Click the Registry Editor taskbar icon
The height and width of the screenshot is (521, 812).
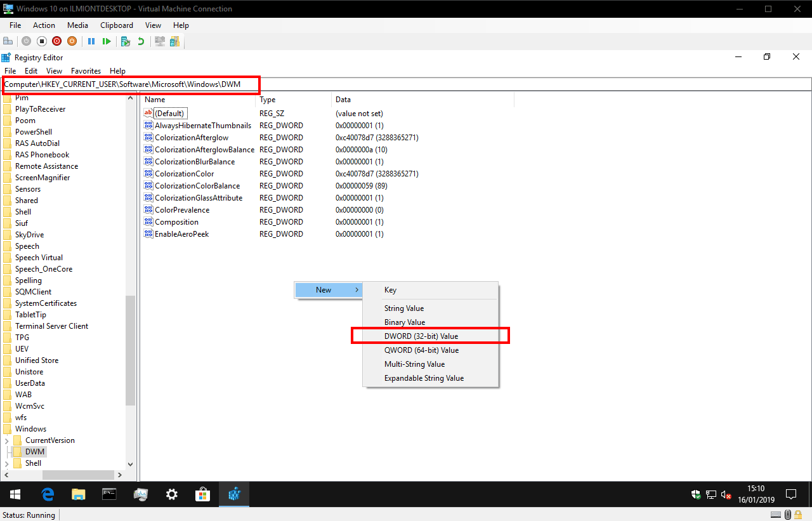pos(234,494)
